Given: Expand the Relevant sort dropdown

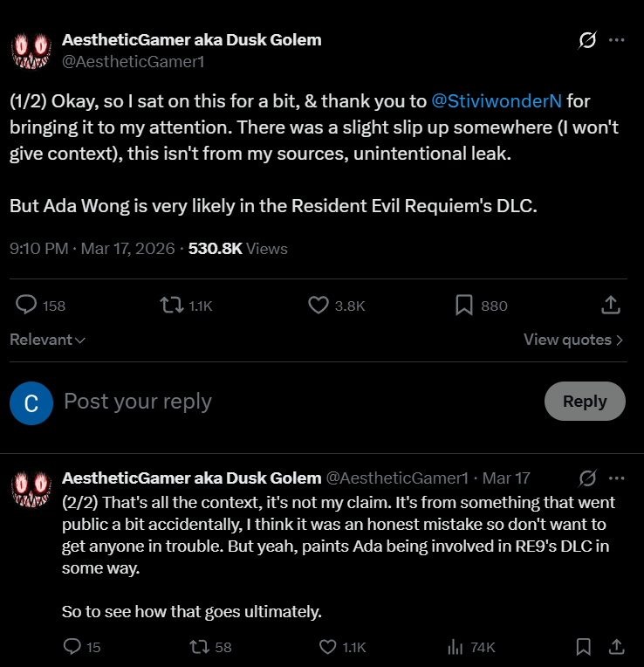Looking at the screenshot, I should [x=47, y=340].
